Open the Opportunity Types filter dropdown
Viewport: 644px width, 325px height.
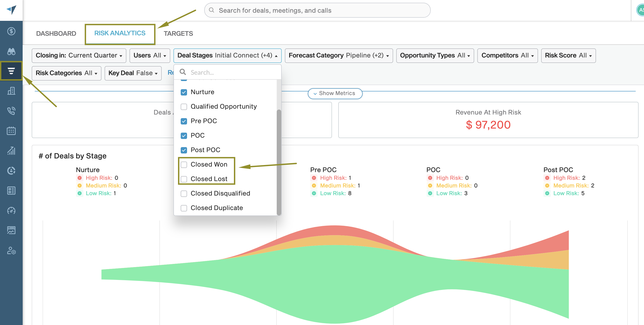coord(435,55)
